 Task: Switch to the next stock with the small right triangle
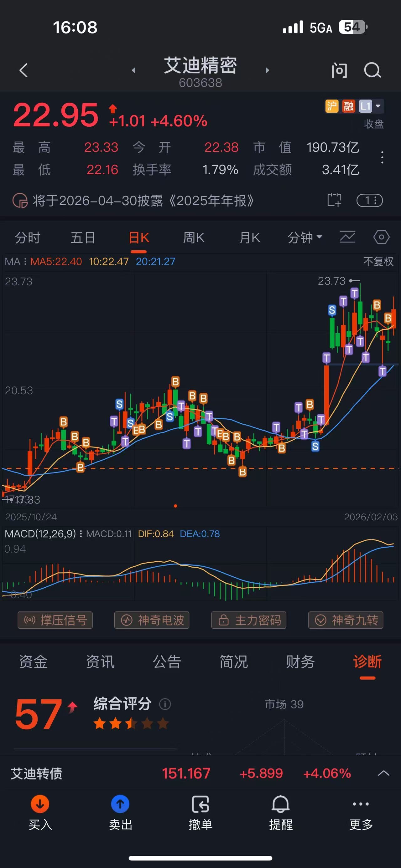coord(267,70)
